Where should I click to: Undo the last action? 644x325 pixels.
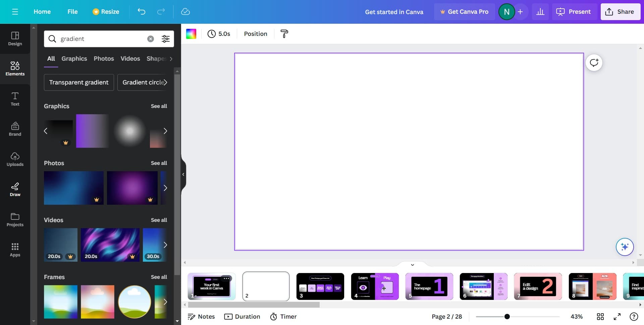pos(141,11)
